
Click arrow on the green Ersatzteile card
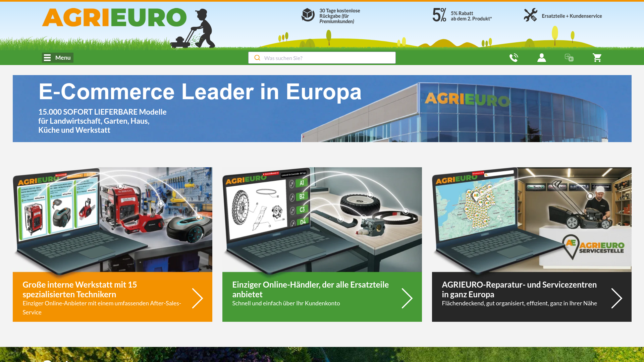click(407, 298)
